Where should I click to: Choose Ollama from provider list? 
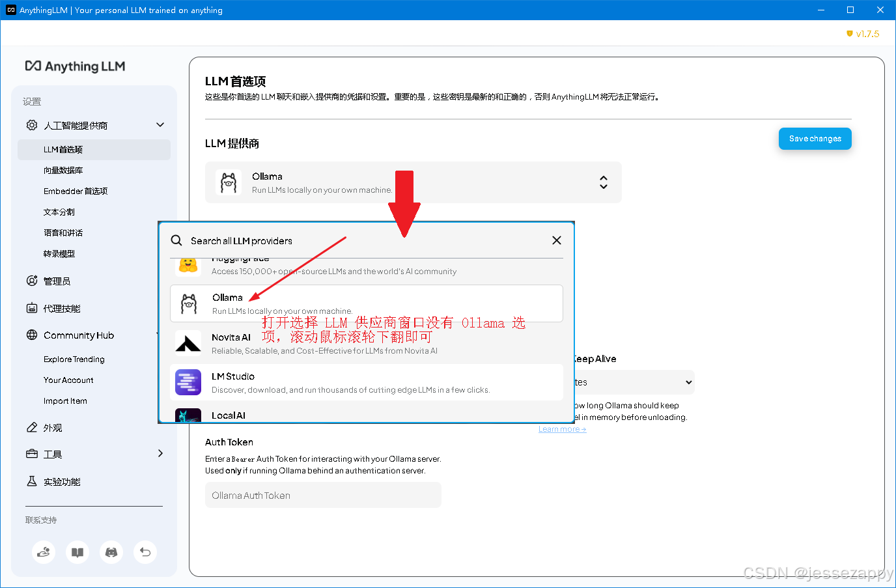pyautogui.click(x=367, y=303)
